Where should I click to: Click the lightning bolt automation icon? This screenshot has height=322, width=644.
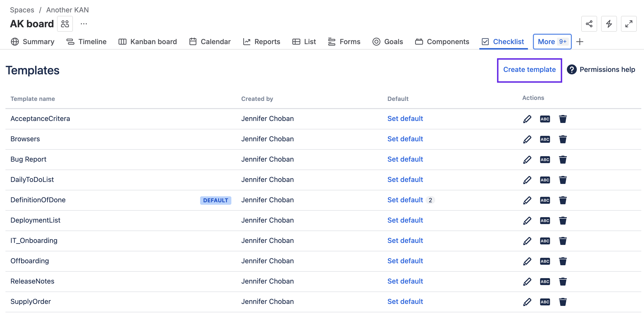click(x=609, y=24)
